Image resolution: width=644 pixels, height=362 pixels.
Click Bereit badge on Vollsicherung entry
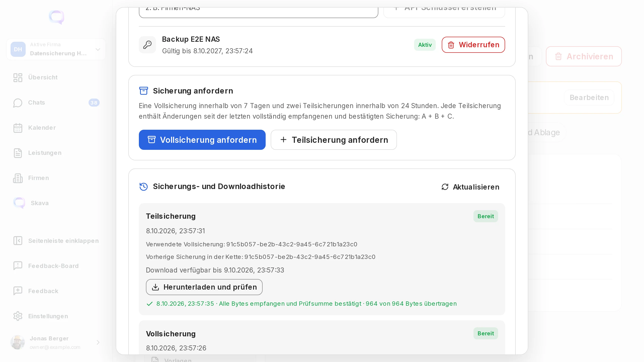coord(486,333)
